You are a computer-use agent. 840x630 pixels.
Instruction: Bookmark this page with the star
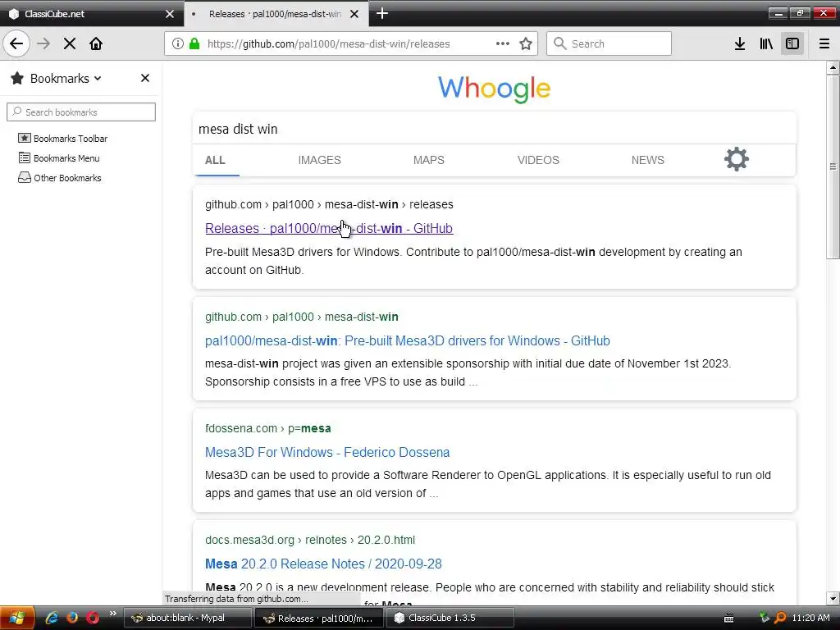click(x=526, y=43)
